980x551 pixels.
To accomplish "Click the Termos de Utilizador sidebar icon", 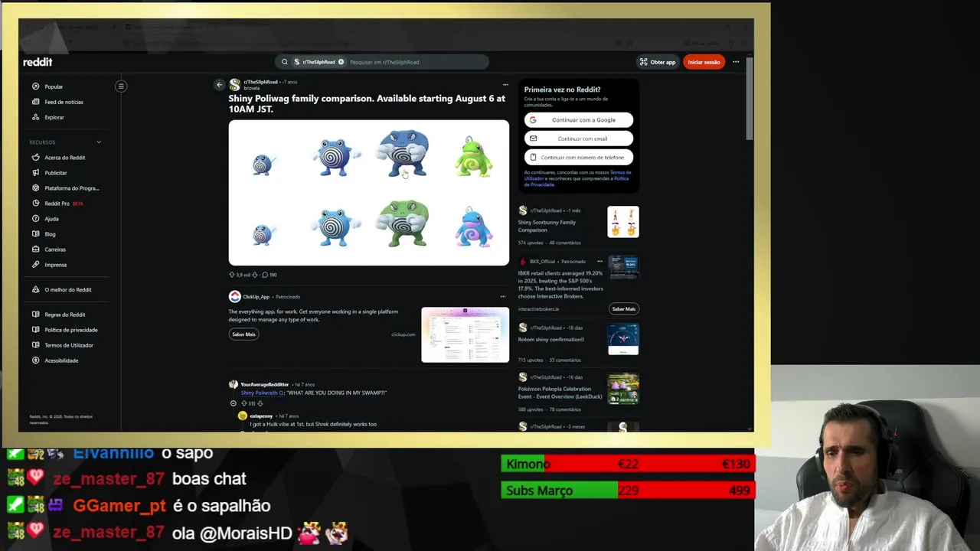I will [36, 345].
